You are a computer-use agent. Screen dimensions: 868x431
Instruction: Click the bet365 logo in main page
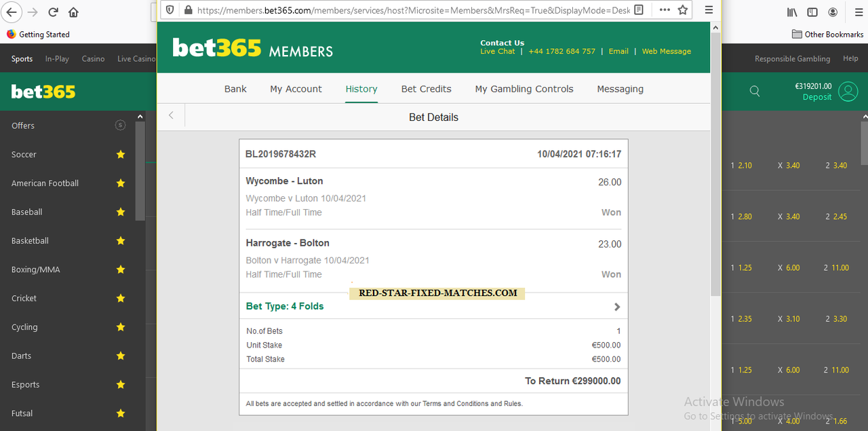point(43,92)
